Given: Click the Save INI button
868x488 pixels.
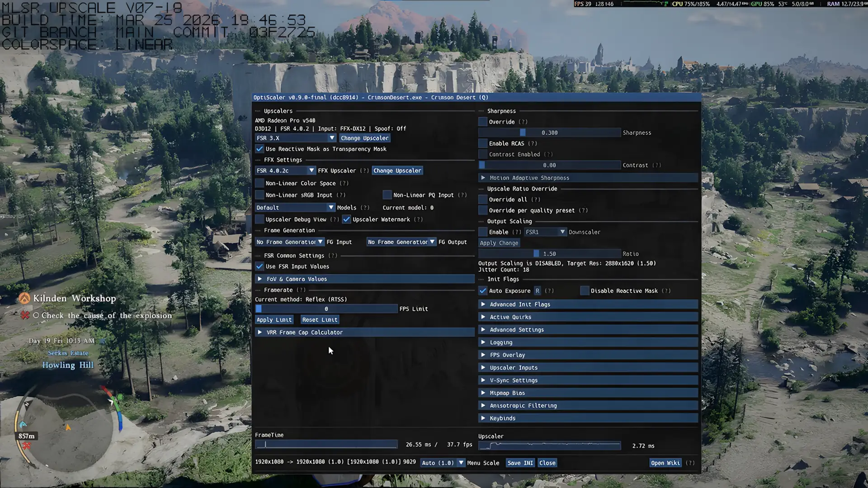Looking at the screenshot, I should tap(520, 463).
